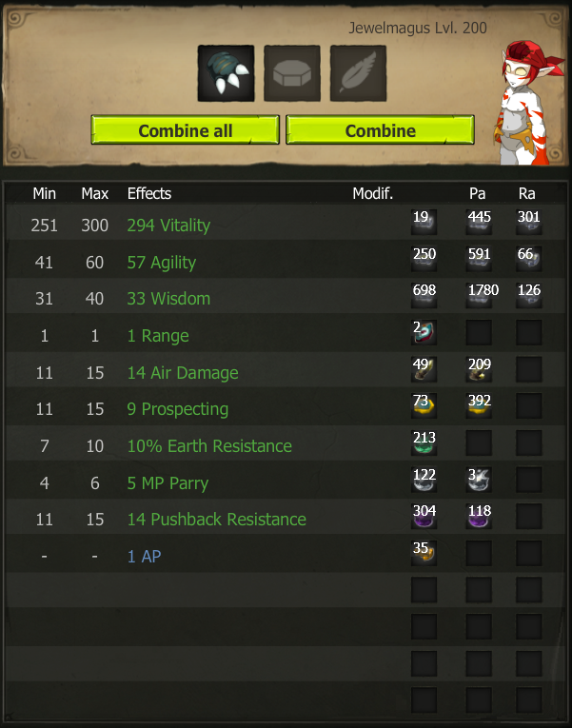Click the claw item slot icon
The image size is (572, 728).
click(226, 73)
